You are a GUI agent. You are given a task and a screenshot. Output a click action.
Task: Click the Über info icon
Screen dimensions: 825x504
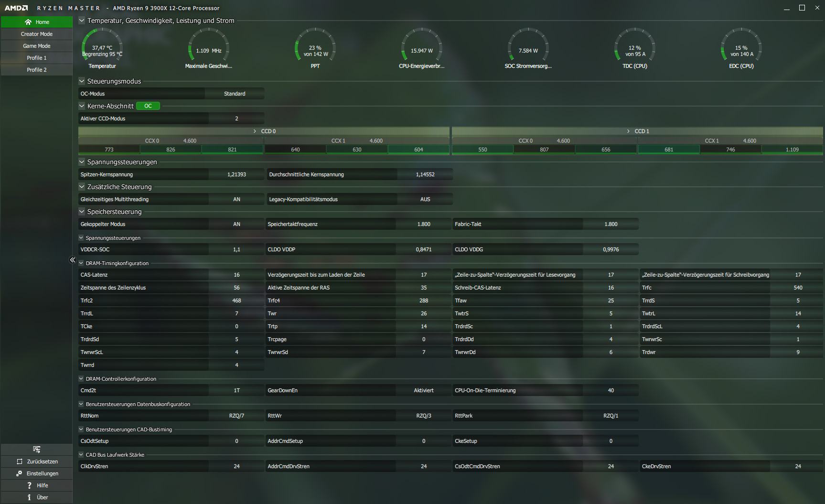click(x=29, y=497)
